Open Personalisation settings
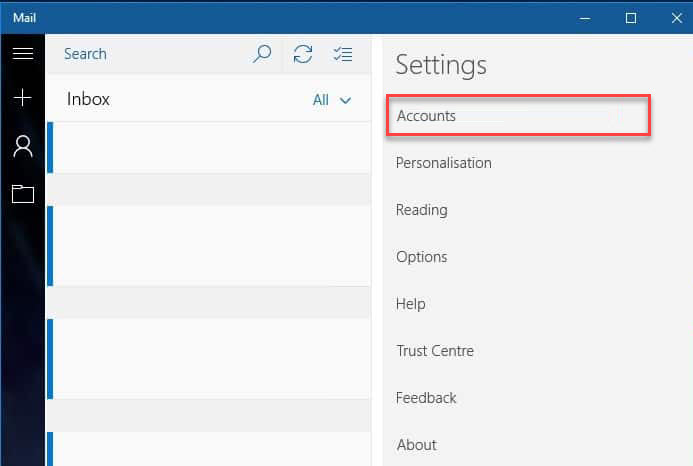 444,163
